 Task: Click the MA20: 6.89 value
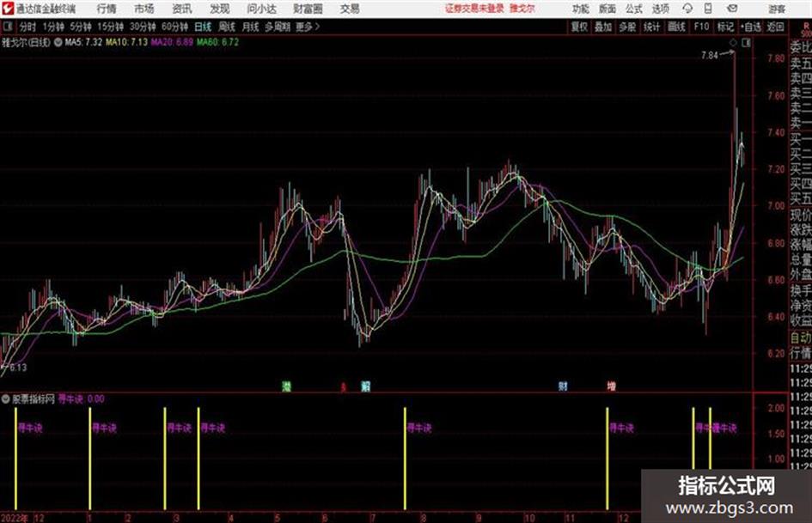click(172, 42)
